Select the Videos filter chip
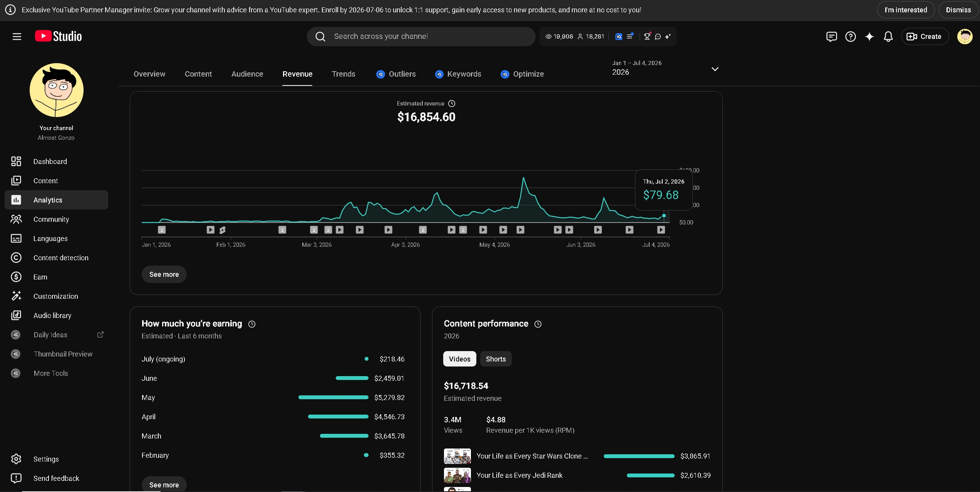The height and width of the screenshot is (492, 980). pos(459,359)
